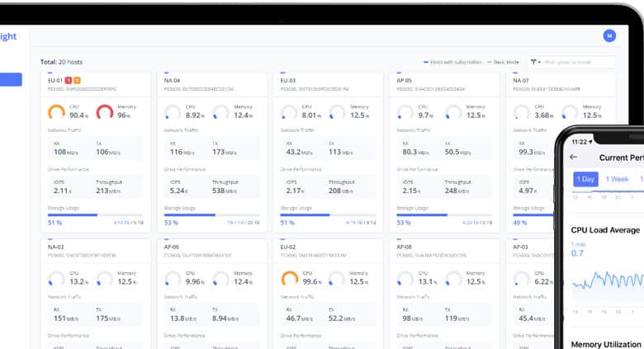Click EU-02 CPU value 99.6%
Image resolution: width=644 pixels, height=349 pixels.
tap(312, 281)
